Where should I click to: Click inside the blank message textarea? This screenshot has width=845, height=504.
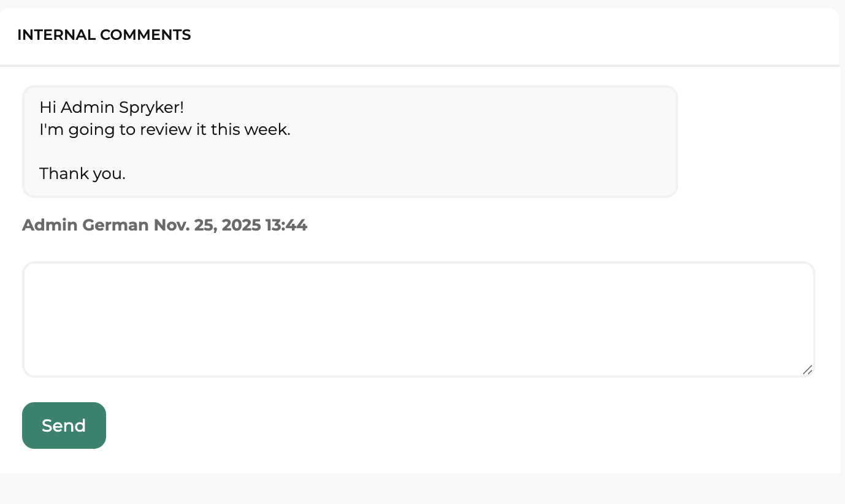(x=419, y=319)
